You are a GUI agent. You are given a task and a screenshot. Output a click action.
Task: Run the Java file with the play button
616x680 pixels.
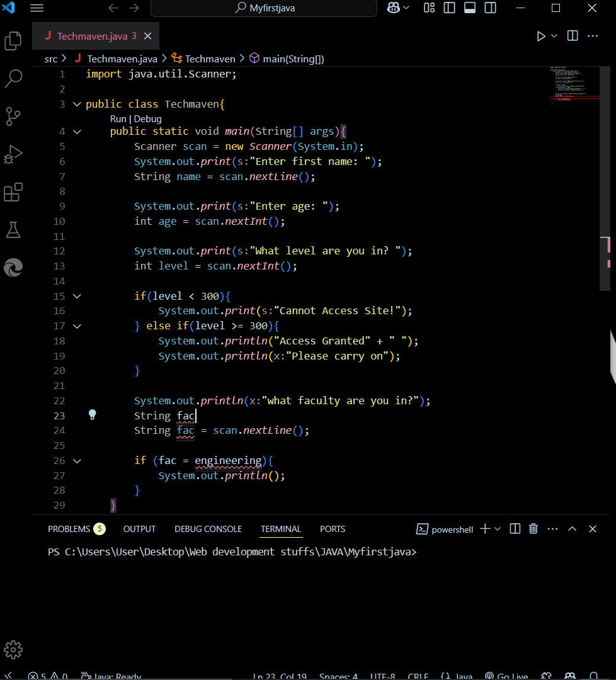pos(540,36)
